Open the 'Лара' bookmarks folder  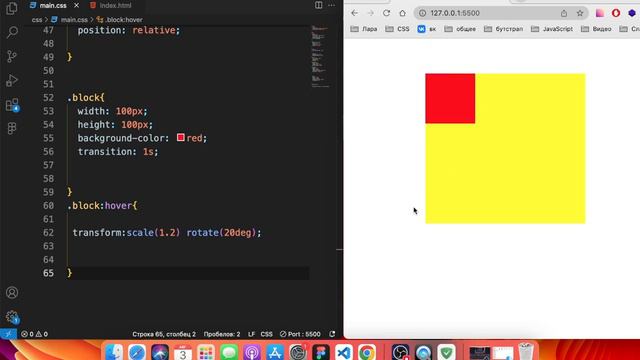coord(364,29)
